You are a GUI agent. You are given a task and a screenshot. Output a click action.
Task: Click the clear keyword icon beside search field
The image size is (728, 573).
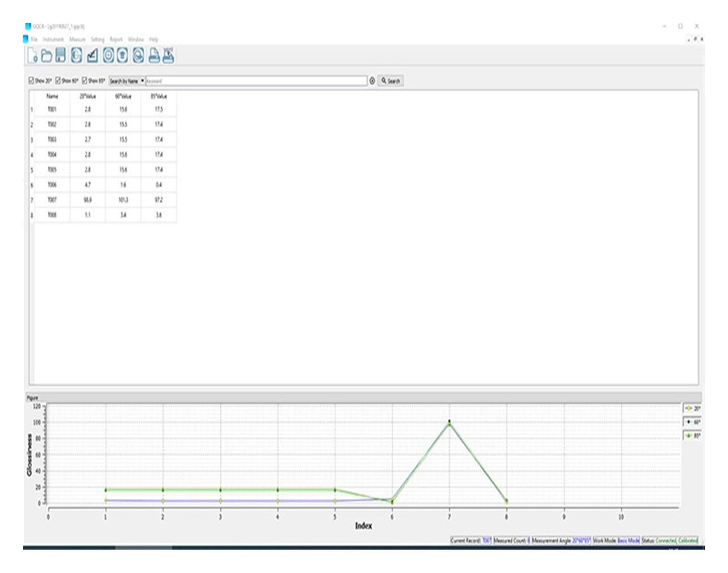pos(372,81)
